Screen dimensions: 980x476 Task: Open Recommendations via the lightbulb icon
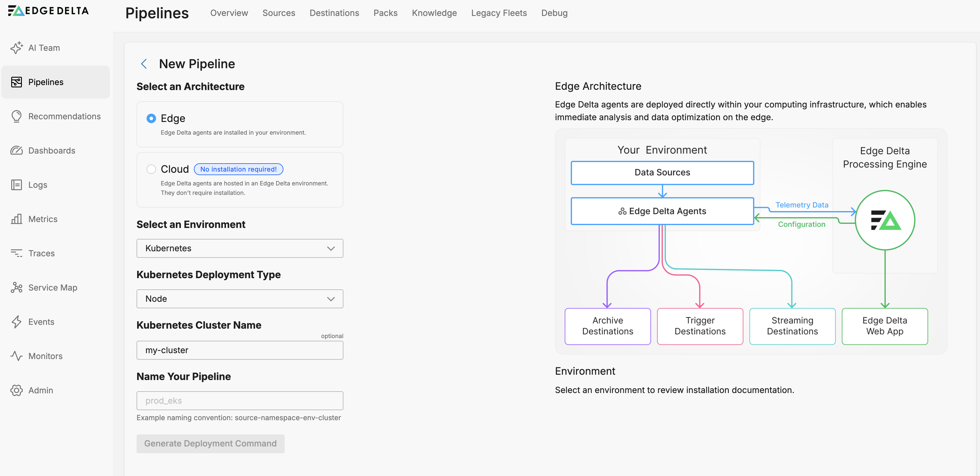16,116
